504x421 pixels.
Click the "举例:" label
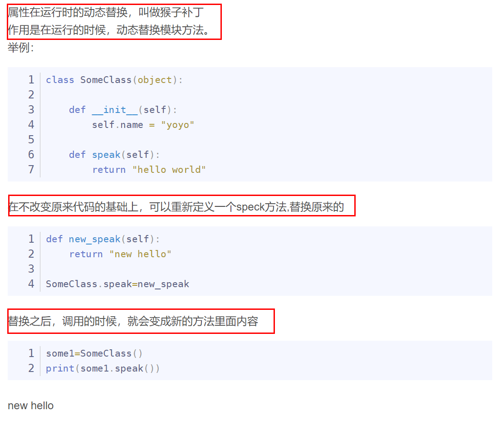(x=20, y=48)
